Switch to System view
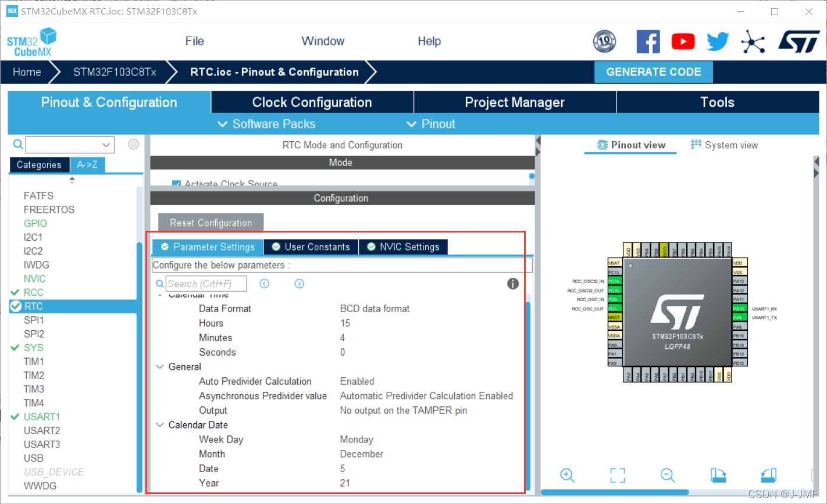 [x=725, y=145]
